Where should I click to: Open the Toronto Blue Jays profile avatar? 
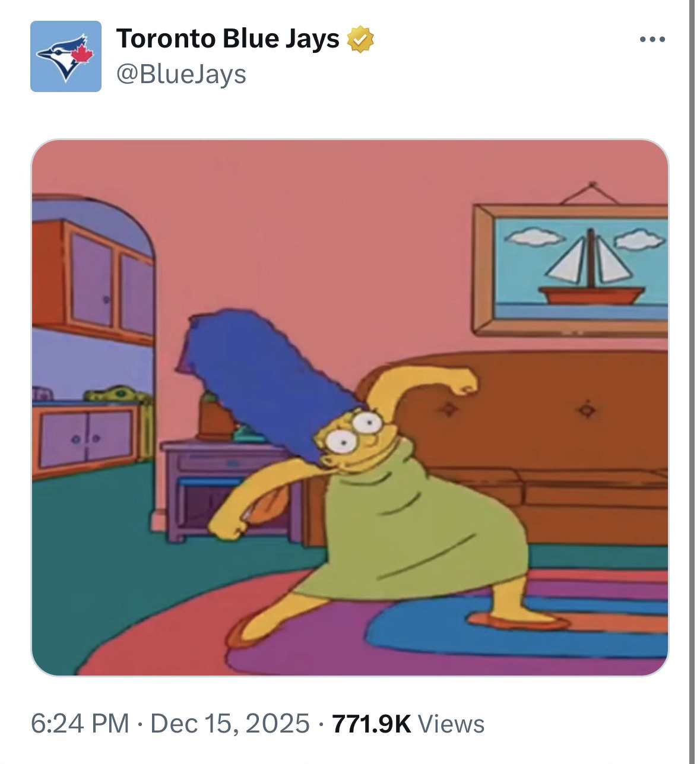pyautogui.click(x=66, y=56)
